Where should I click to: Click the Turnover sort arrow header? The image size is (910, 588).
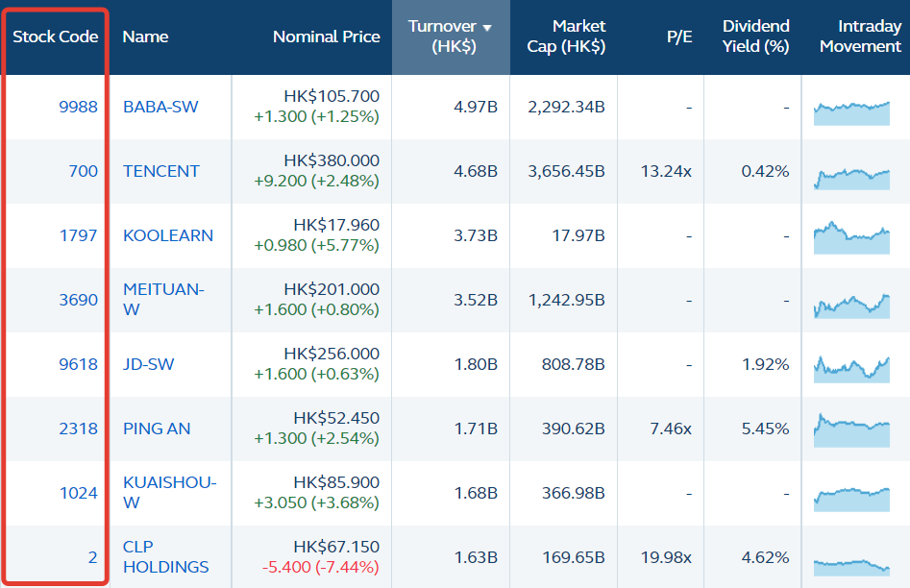click(x=450, y=37)
